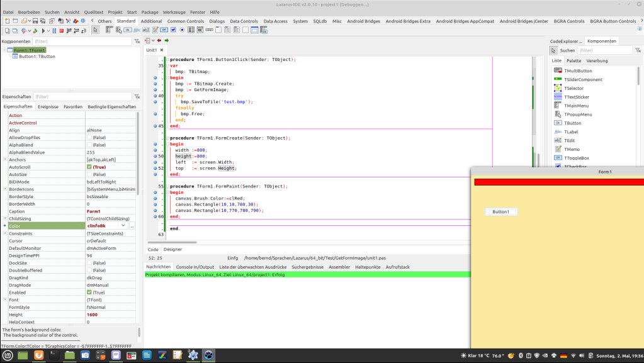
Task: Open Firefox from the taskbar
Action: [x=38, y=355]
